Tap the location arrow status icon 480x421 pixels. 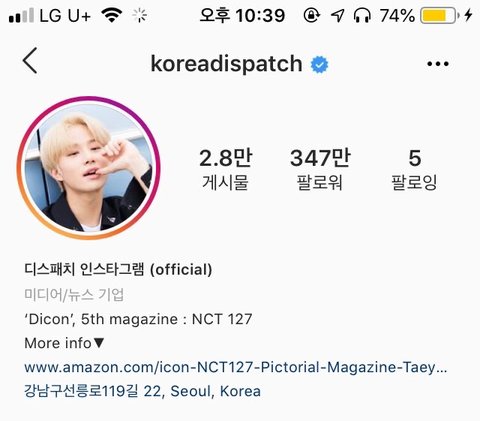(338, 15)
